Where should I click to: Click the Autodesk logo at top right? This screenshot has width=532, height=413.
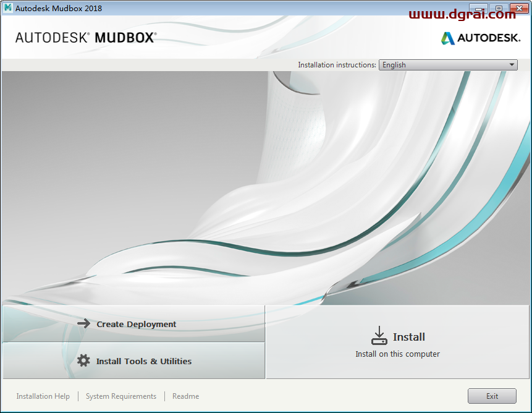(481, 38)
